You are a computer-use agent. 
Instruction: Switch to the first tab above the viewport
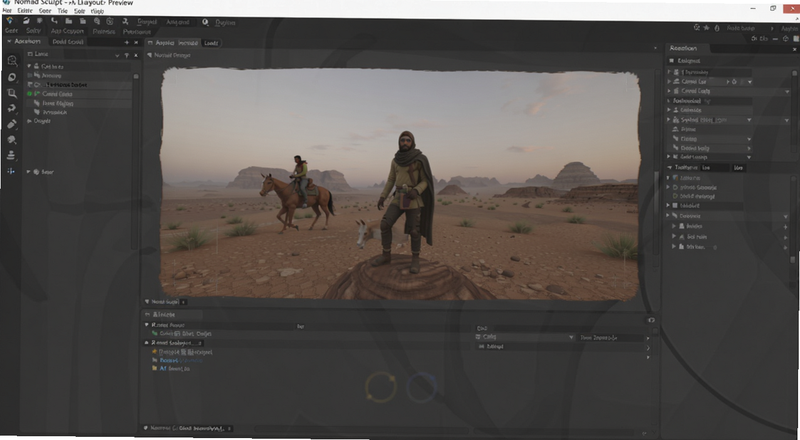click(x=165, y=43)
